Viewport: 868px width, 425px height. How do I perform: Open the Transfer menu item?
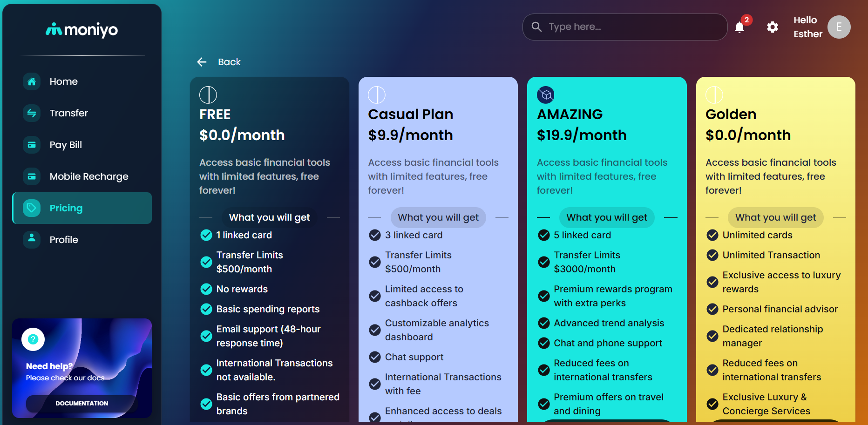(x=68, y=113)
